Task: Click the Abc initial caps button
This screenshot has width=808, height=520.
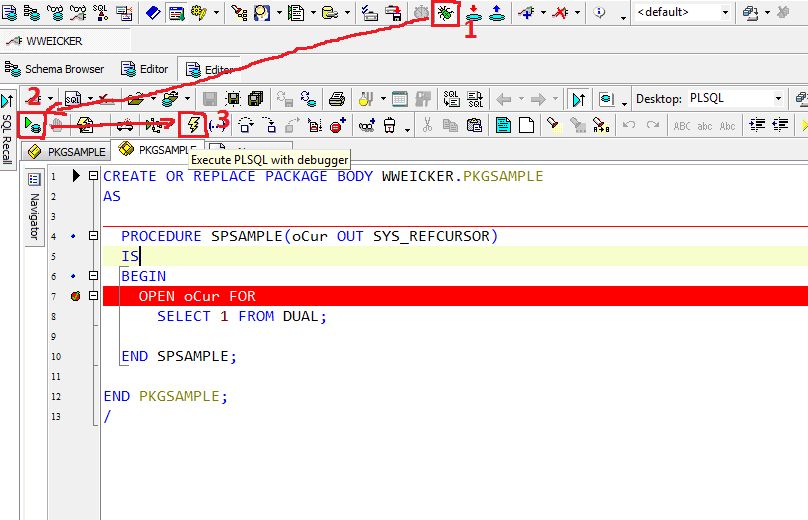Action: tap(727, 125)
